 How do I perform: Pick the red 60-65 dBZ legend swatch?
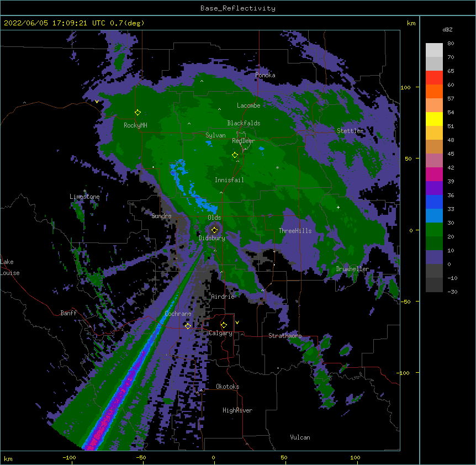[x=434, y=78]
